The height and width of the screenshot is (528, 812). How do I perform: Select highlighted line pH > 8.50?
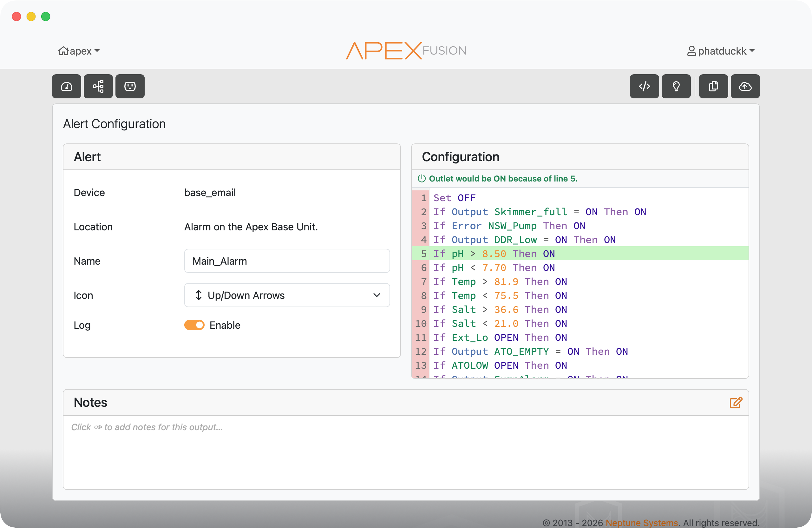click(580, 254)
